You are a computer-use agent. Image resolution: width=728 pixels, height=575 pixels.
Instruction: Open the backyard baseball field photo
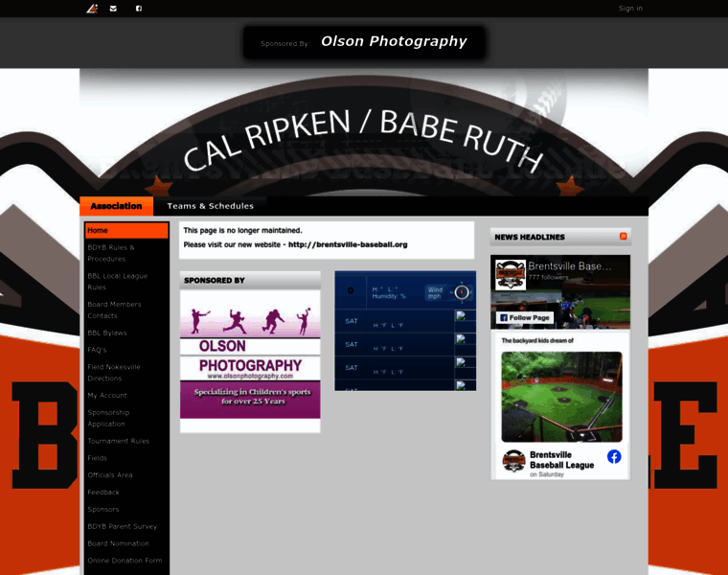(x=561, y=397)
